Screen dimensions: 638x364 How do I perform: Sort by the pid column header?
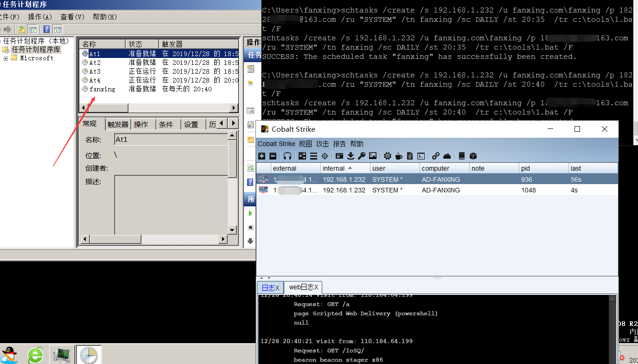544,168
